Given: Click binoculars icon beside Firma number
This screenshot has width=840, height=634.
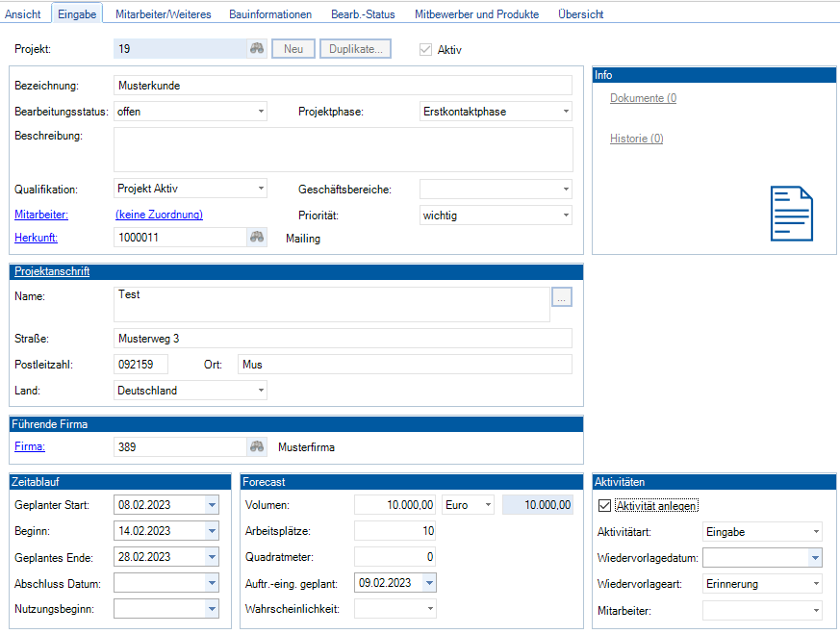Looking at the screenshot, I should click(x=257, y=446).
